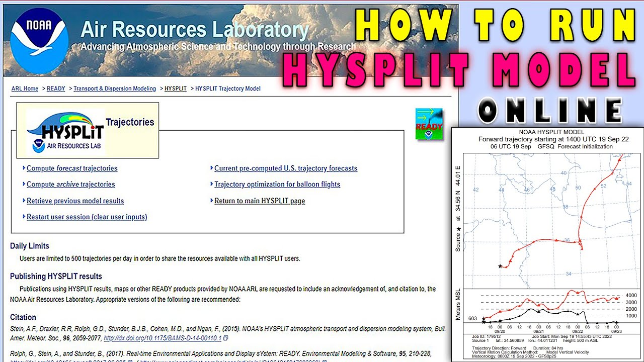This screenshot has height=362, width=644.
Task: Open Retrieve previous model results link
Action: [75, 201]
